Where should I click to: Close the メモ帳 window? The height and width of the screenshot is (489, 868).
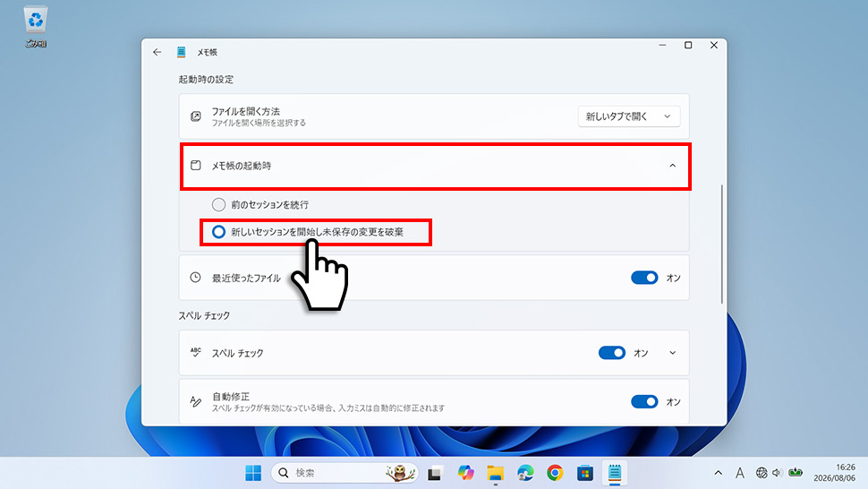[714, 45]
